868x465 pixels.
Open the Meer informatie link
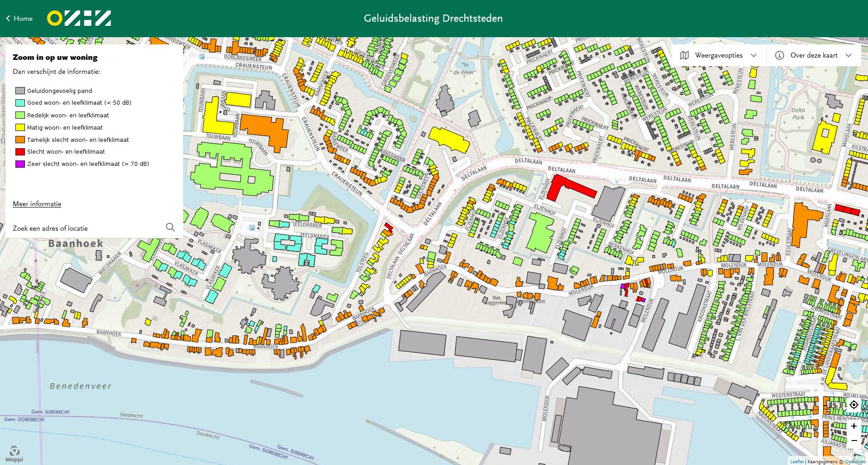(x=37, y=204)
